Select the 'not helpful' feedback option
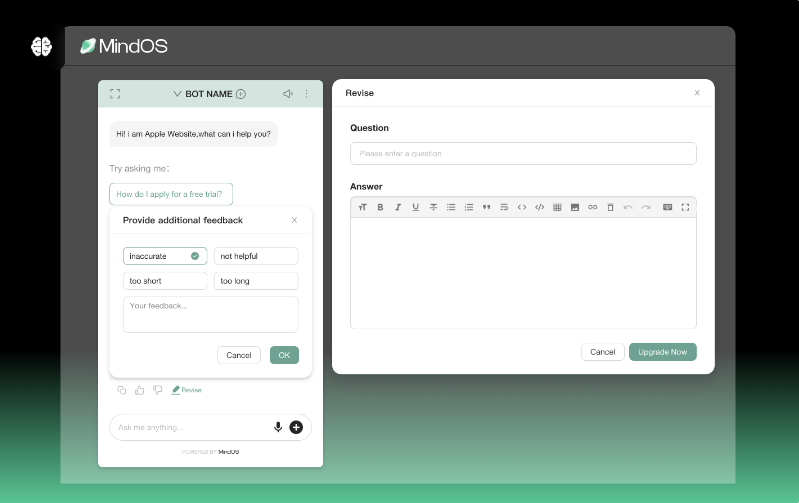 tap(256, 256)
